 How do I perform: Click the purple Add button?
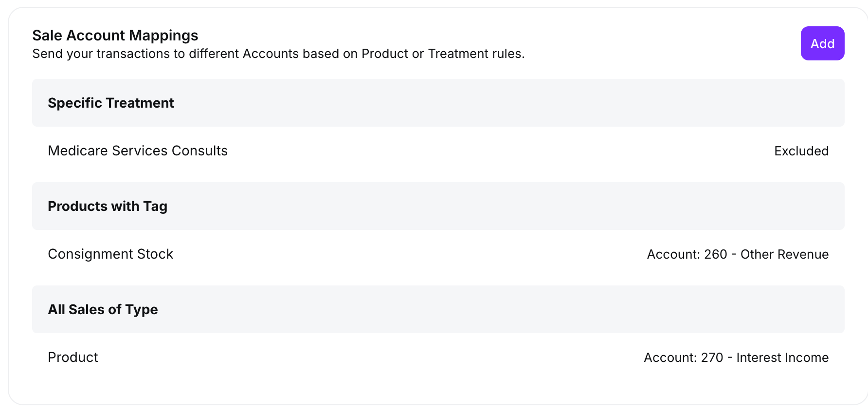(x=822, y=44)
